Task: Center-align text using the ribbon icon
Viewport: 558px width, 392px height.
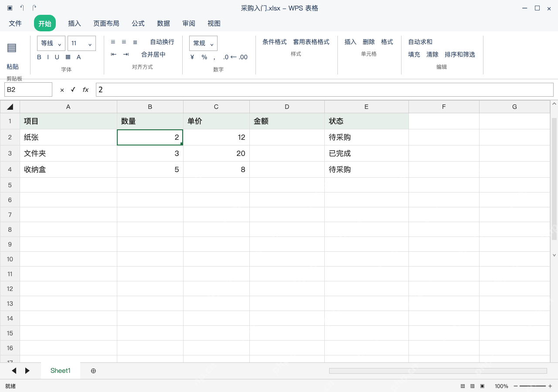Action: [x=124, y=42]
